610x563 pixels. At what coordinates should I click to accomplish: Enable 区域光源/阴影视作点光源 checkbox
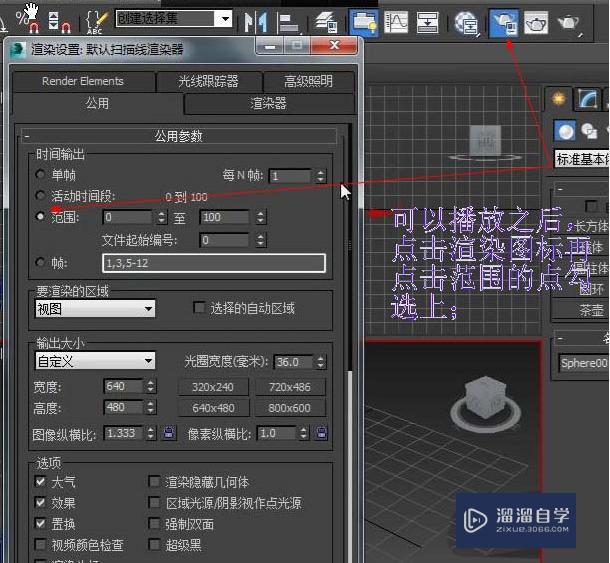(x=154, y=502)
